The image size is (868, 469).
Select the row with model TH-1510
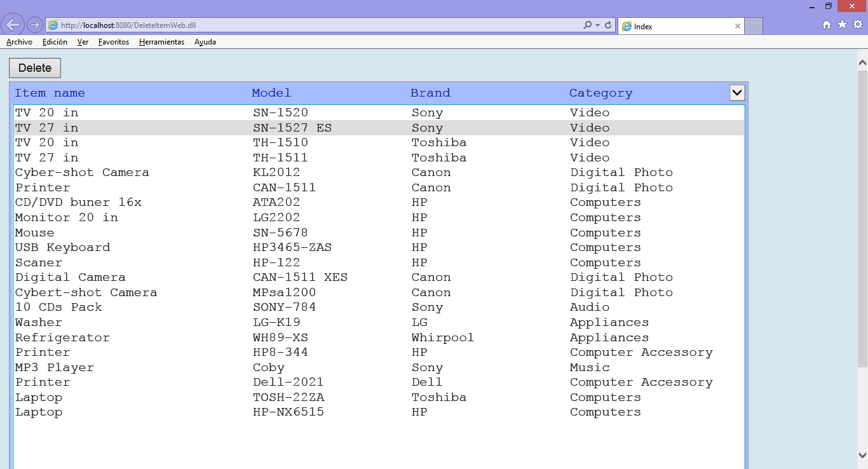[379, 142]
